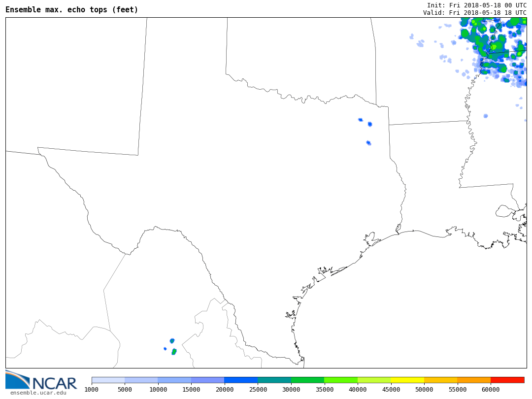
Task: Select the teal 25000–30000 color segment
Action: pos(274,380)
